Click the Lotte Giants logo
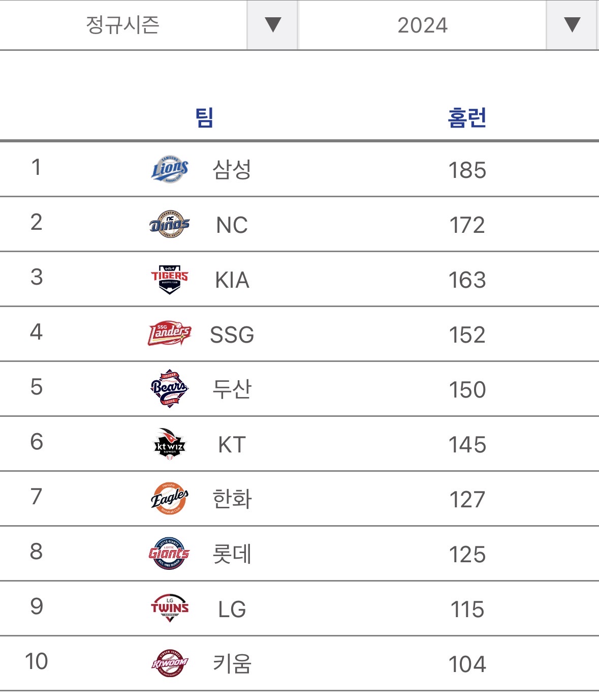 click(x=170, y=554)
